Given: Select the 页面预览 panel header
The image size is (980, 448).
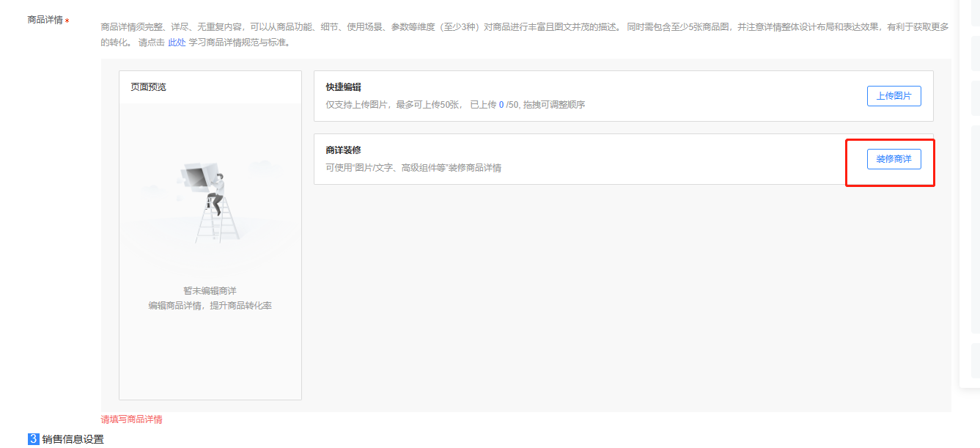Looking at the screenshot, I should tap(149, 87).
